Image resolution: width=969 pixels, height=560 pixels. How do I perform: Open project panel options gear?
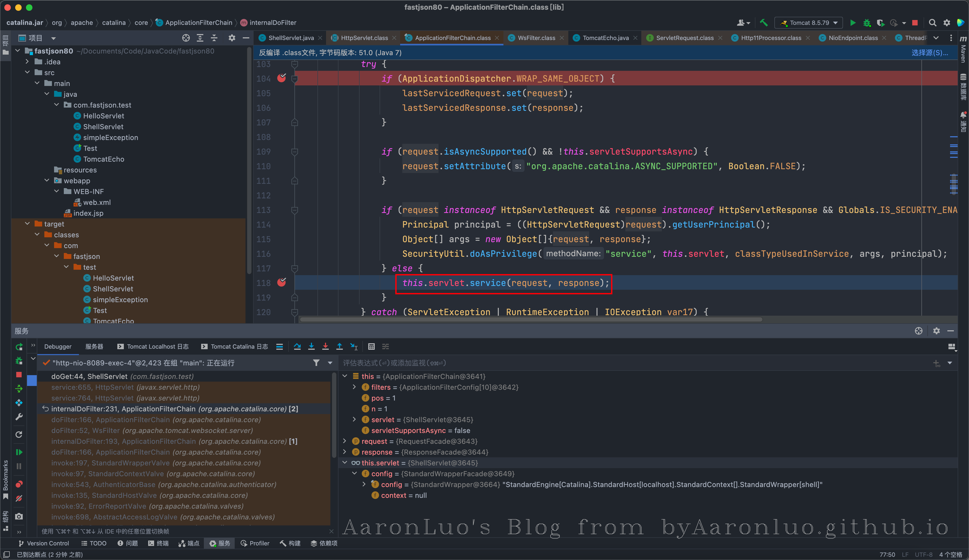point(231,38)
